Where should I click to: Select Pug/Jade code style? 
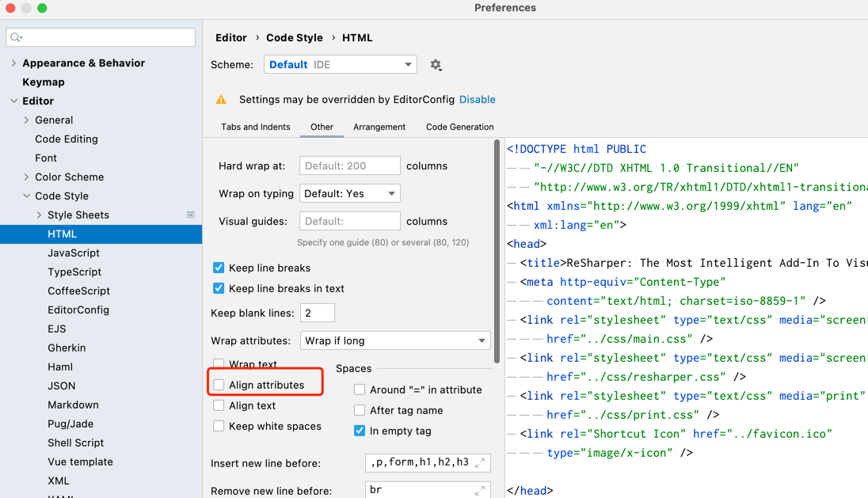click(x=70, y=424)
